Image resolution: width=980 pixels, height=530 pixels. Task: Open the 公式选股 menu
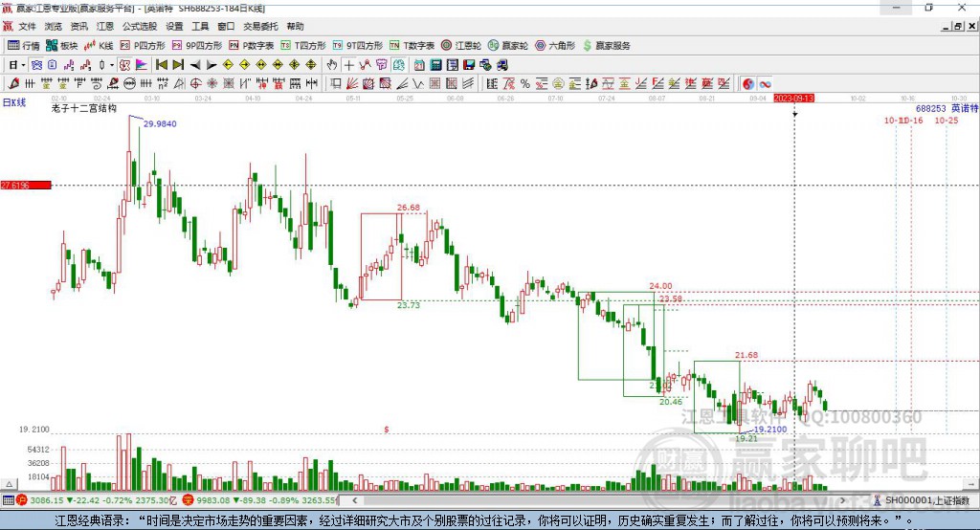click(140, 26)
